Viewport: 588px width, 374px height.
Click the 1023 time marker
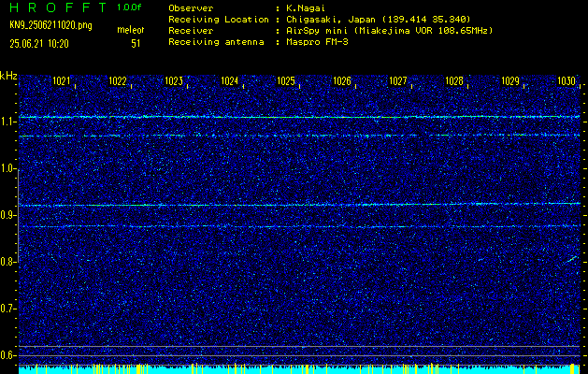pos(174,81)
